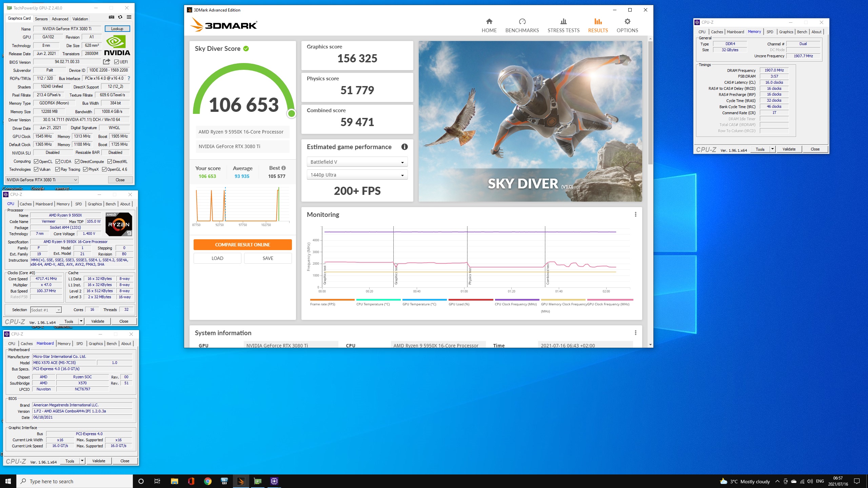The height and width of the screenshot is (488, 868).
Task: Click the taskbar search box
Action: tap(75, 481)
